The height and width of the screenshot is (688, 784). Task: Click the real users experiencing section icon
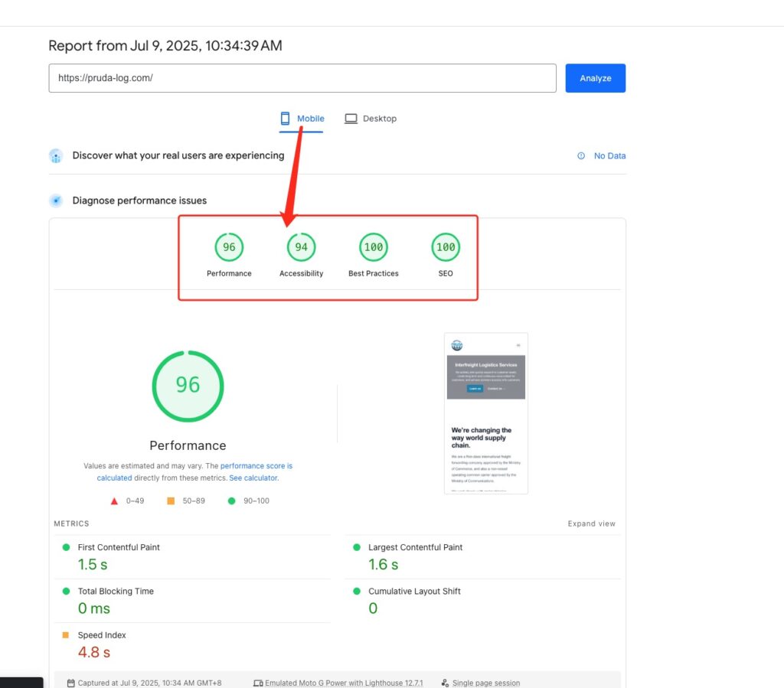(x=55, y=155)
